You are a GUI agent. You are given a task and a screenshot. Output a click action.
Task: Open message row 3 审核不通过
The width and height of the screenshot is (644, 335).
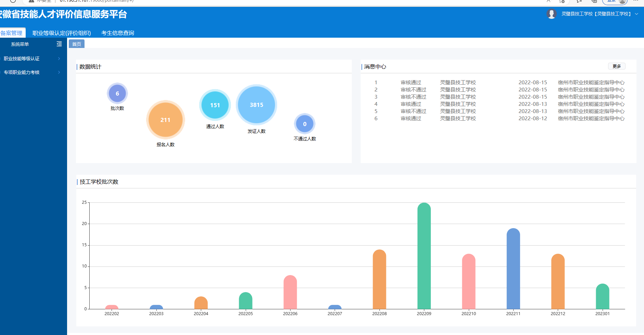click(x=499, y=97)
